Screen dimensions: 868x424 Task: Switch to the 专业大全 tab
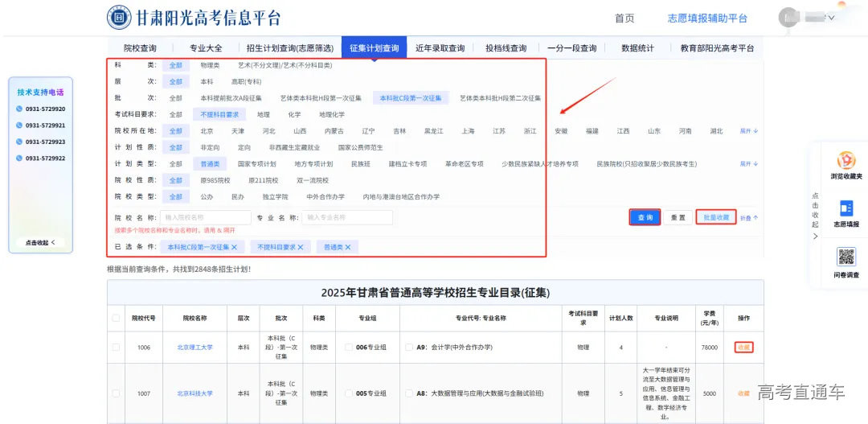tap(206, 48)
